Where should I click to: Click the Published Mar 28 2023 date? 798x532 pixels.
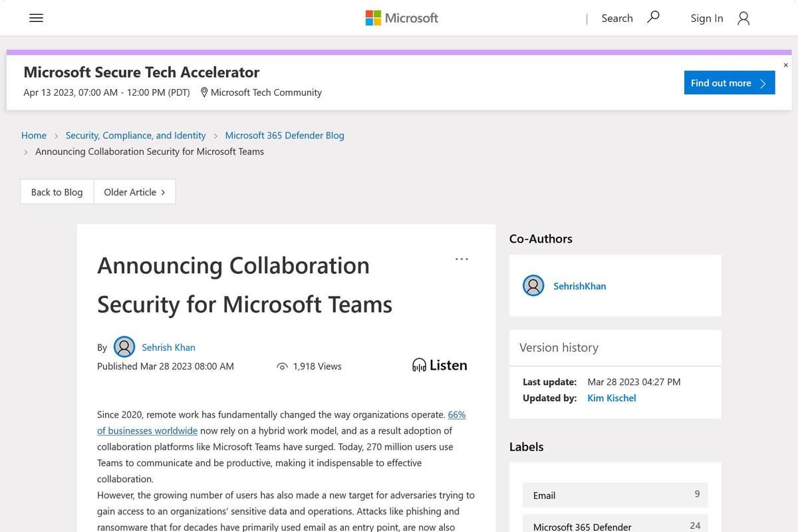pos(166,366)
